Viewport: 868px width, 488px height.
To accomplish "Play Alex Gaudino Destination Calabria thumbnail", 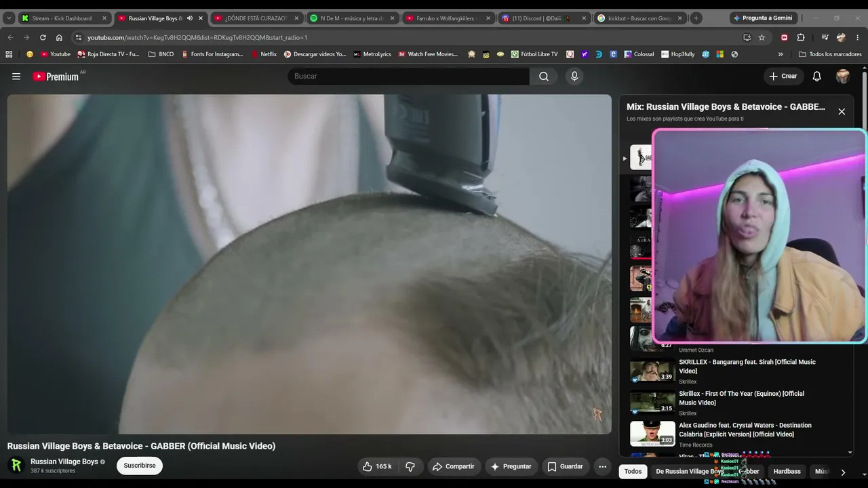I will click(x=652, y=434).
